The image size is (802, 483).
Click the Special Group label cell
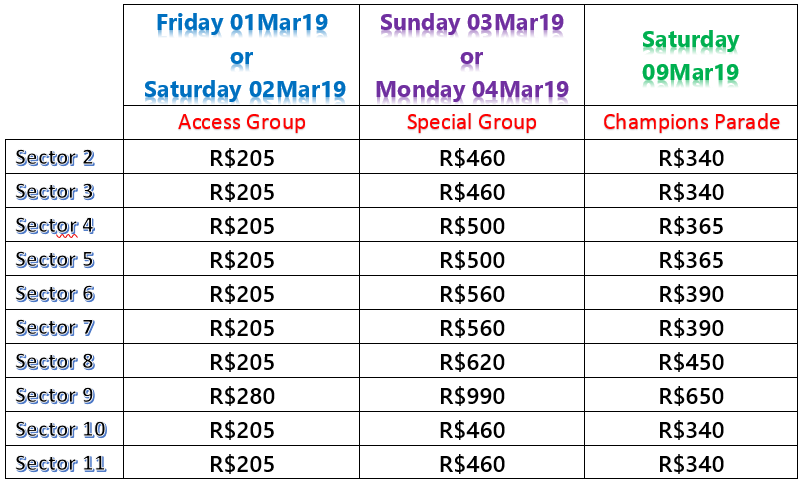[472, 122]
